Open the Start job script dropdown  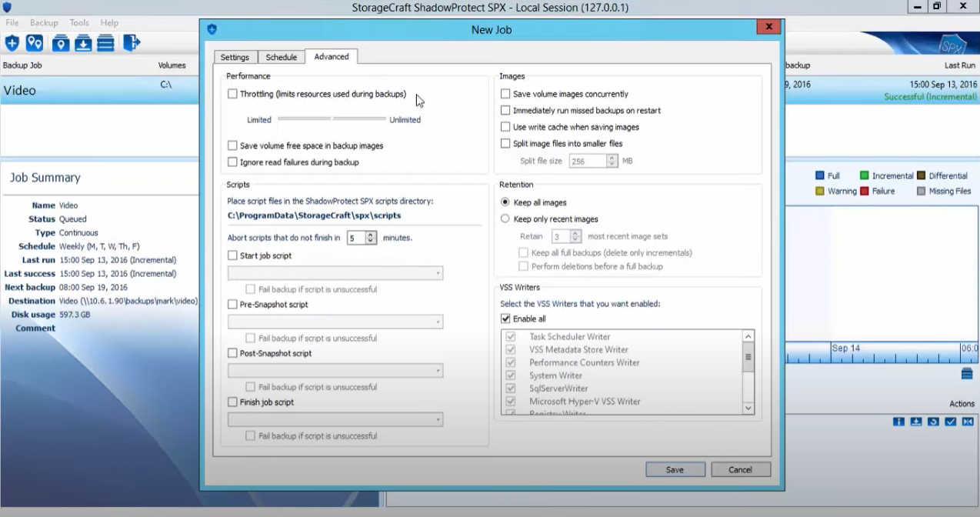437,273
